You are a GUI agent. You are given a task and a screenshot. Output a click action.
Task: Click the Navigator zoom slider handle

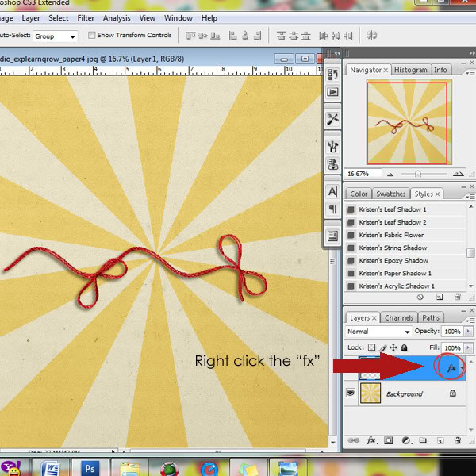click(x=418, y=174)
